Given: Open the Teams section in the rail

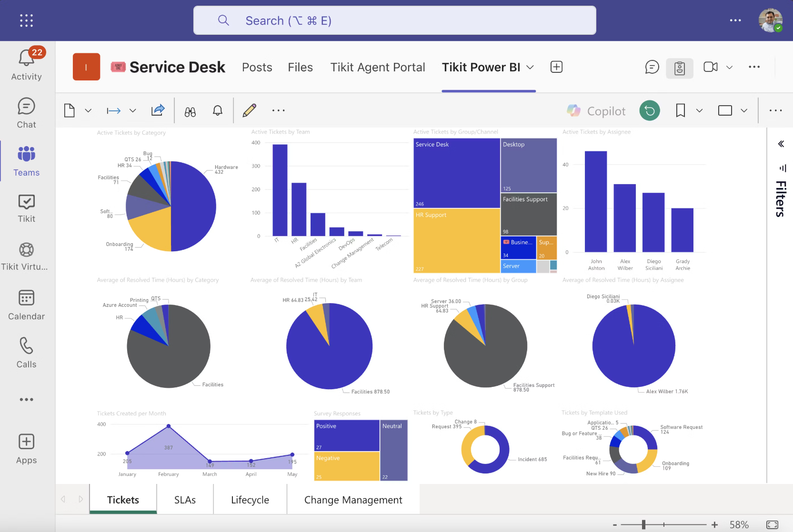Looking at the screenshot, I should (x=27, y=161).
